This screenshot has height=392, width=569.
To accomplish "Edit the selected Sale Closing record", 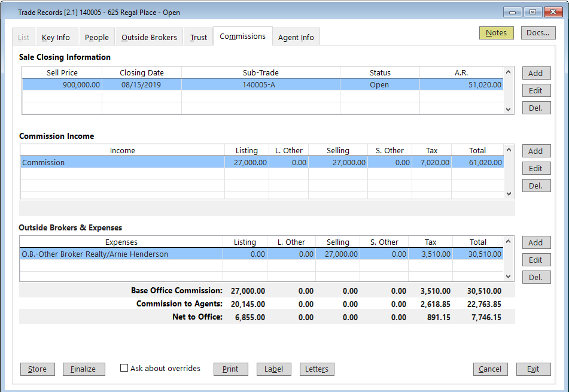I will pos(536,90).
